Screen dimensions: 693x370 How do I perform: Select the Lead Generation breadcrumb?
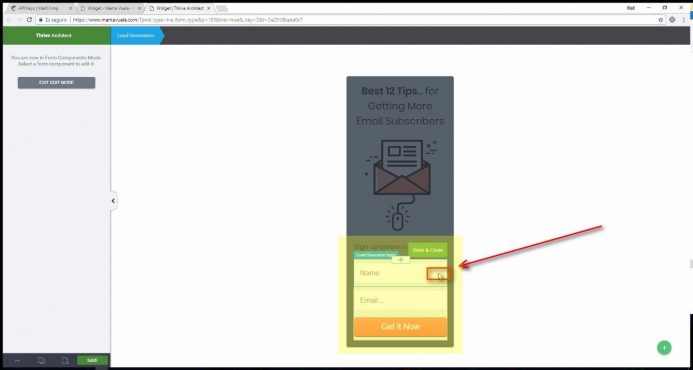(136, 35)
